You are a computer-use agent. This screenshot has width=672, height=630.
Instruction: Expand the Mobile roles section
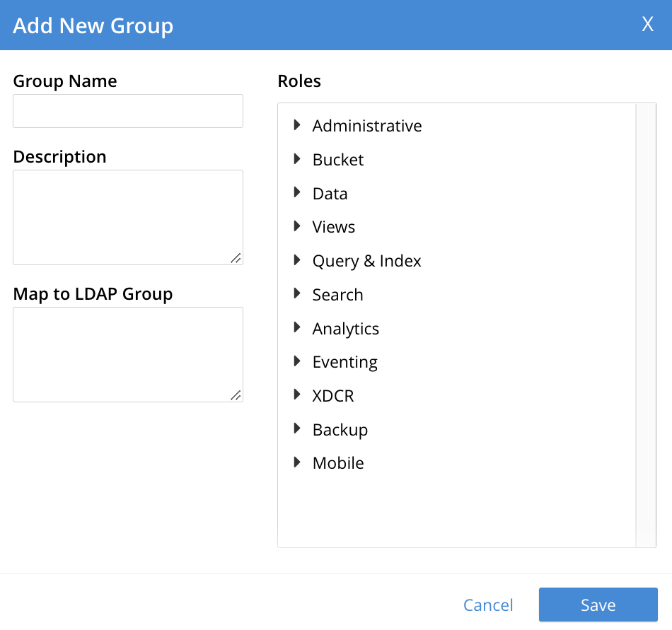[x=296, y=462]
